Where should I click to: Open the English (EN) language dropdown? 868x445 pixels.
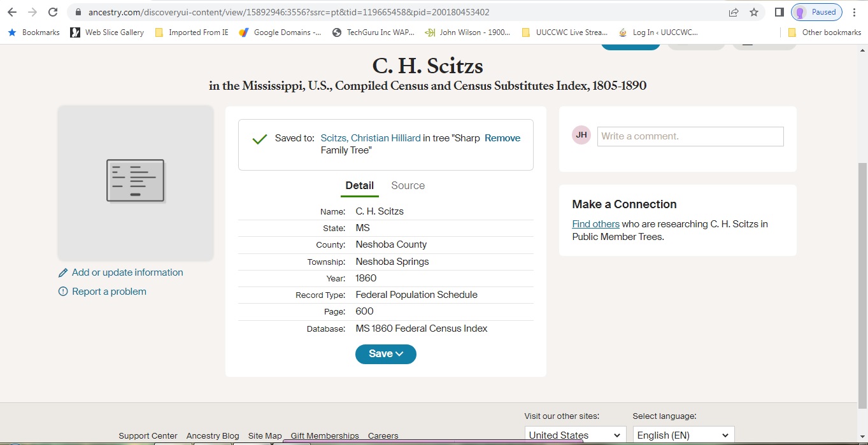tap(683, 435)
